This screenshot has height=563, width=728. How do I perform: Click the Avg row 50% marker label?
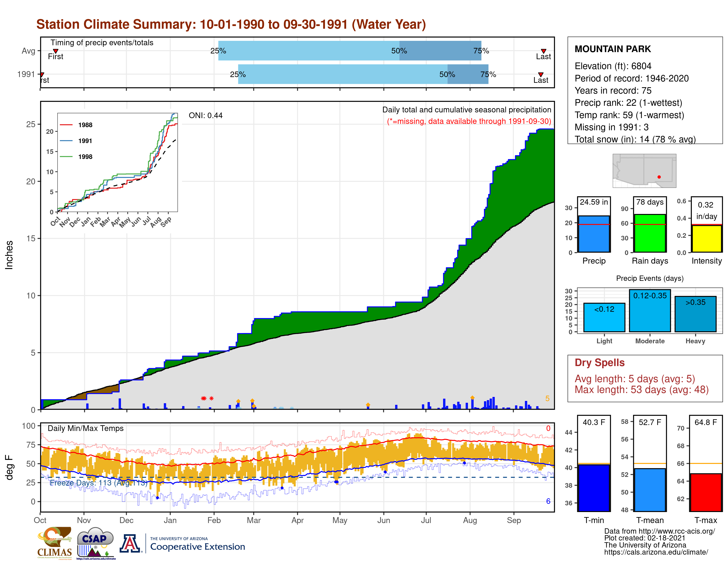pos(399,51)
